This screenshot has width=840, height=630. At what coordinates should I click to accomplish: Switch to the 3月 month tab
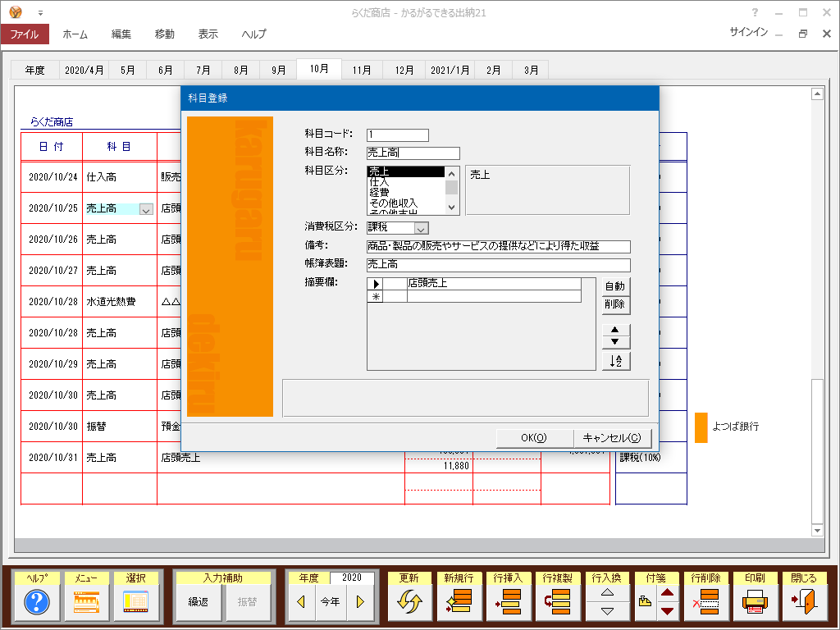point(531,71)
